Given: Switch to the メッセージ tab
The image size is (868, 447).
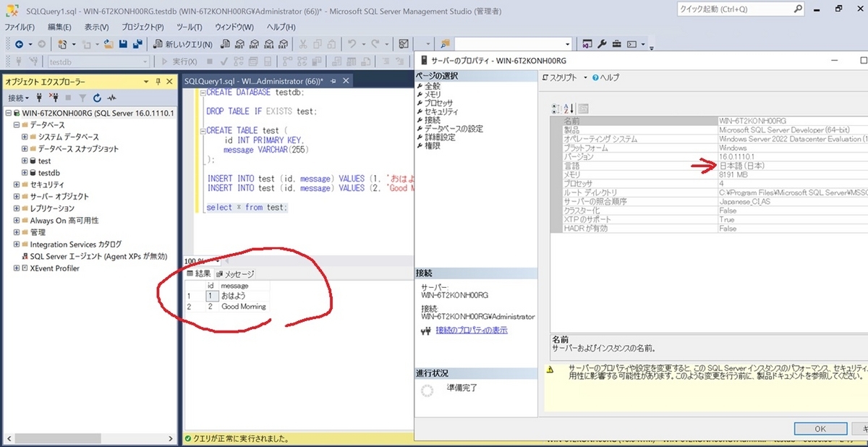Looking at the screenshot, I should click(x=235, y=274).
